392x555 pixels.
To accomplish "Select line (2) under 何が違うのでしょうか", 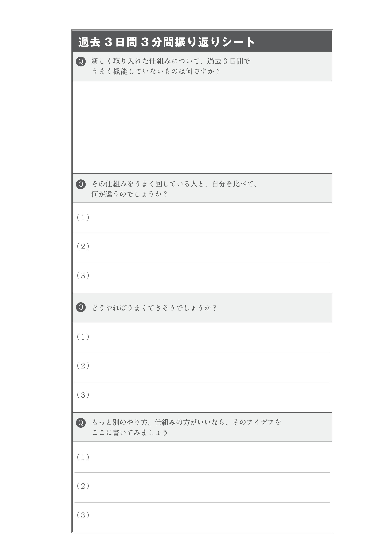I will (x=202, y=248).
